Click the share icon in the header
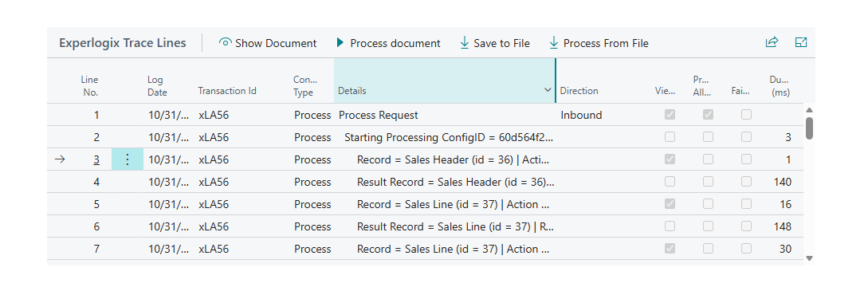Viewport: 868px width, 291px height. tap(772, 42)
